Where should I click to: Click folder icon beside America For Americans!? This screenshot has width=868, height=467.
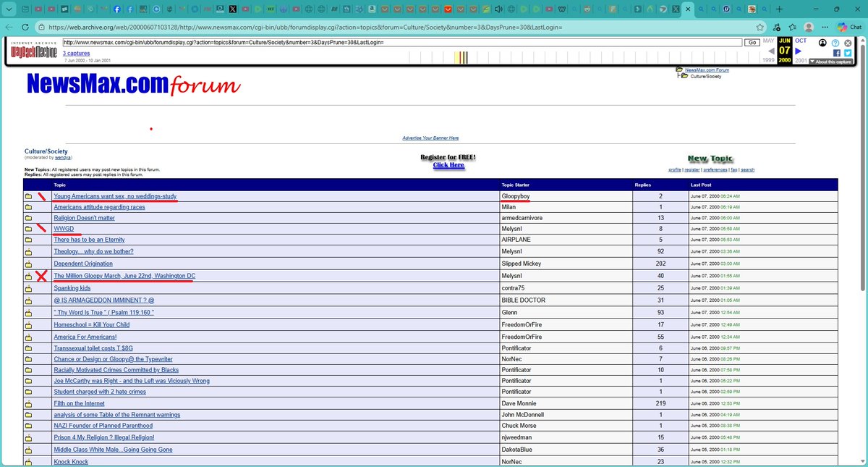pos(29,337)
